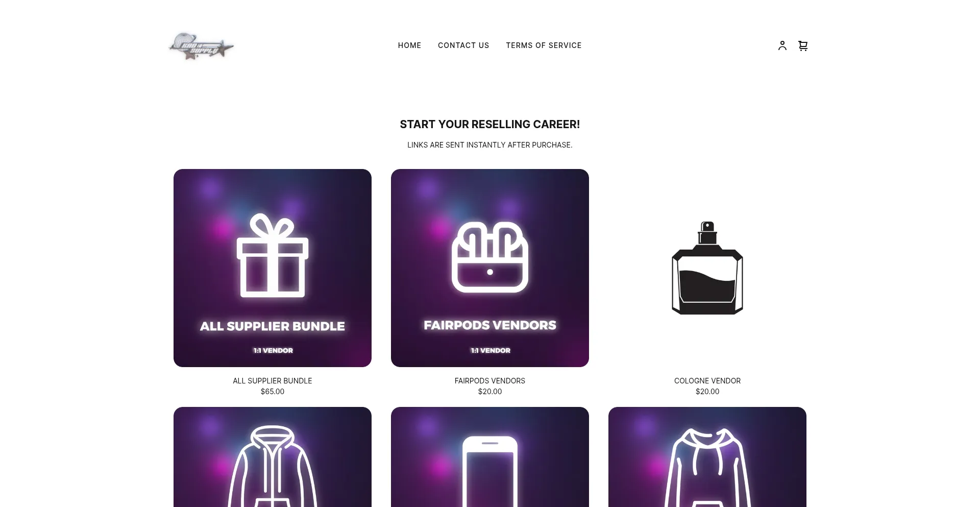Click the store logo in header
The image size is (980, 507).
tap(201, 46)
